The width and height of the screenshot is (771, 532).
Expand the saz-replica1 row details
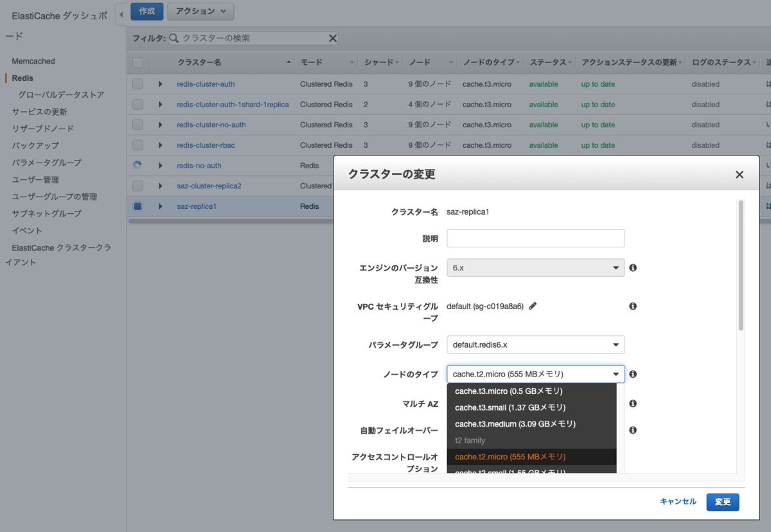[161, 206]
